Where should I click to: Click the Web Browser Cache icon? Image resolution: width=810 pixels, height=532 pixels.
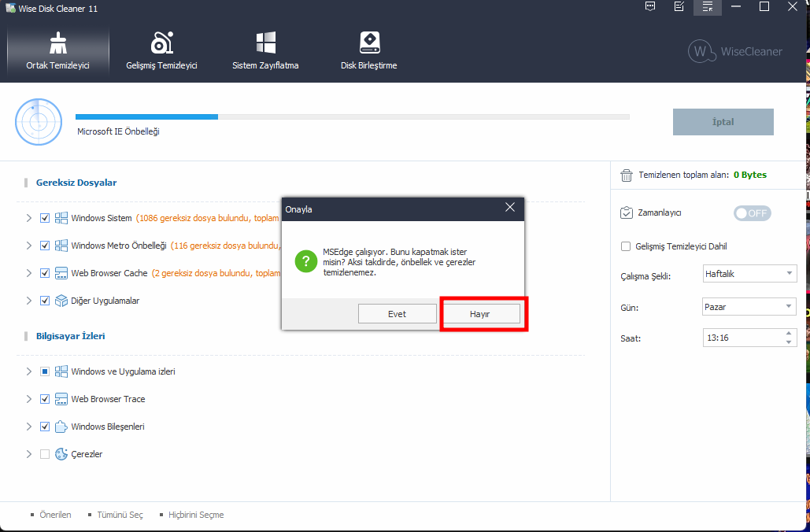click(61, 273)
